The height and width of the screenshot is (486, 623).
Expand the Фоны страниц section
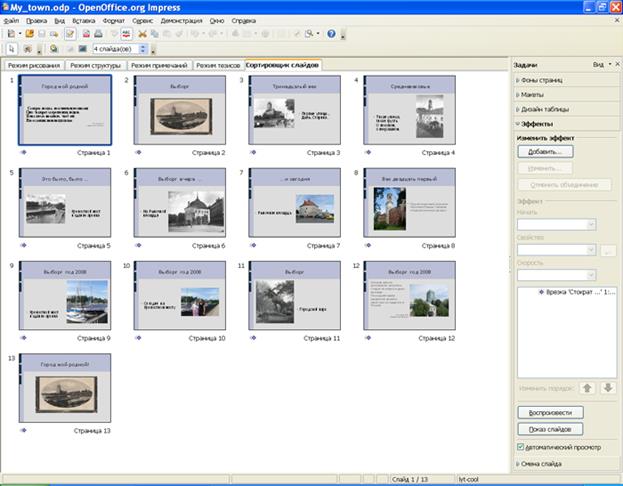pyautogui.click(x=542, y=79)
